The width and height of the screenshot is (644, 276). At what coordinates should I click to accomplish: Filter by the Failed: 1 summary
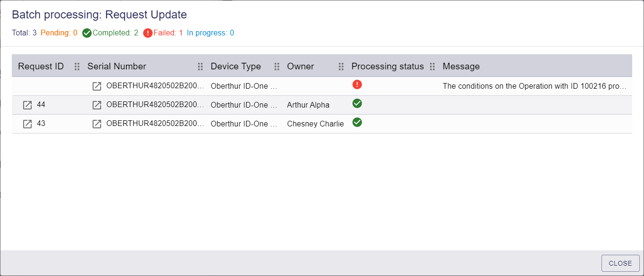[x=163, y=33]
